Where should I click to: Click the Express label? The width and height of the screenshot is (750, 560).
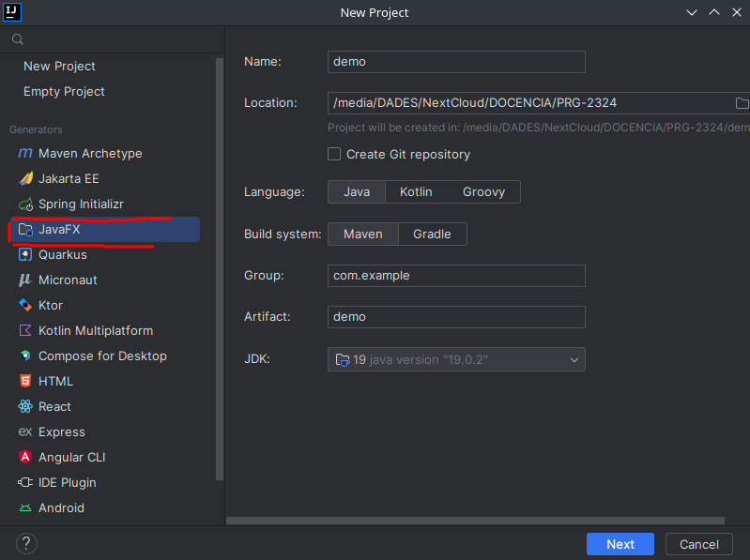62,431
